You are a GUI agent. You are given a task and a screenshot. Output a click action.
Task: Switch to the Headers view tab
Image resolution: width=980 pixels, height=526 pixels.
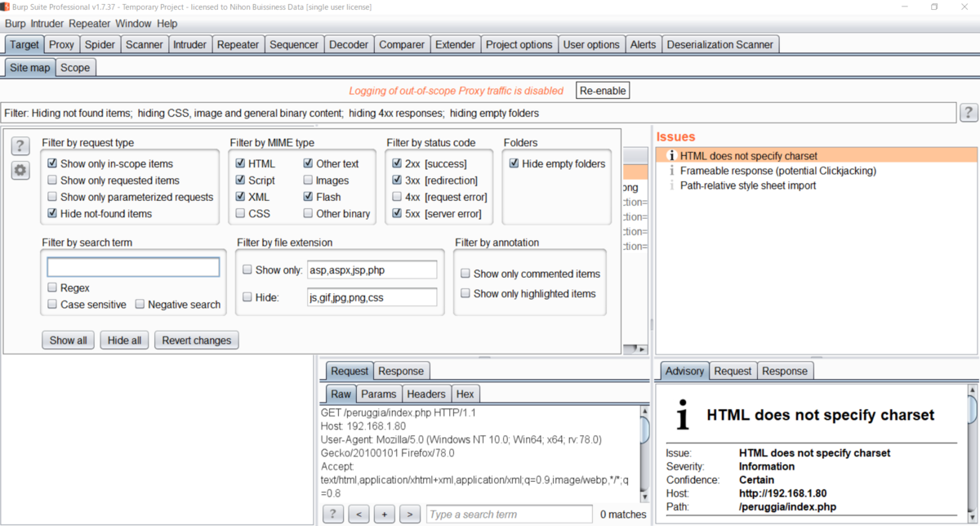426,394
